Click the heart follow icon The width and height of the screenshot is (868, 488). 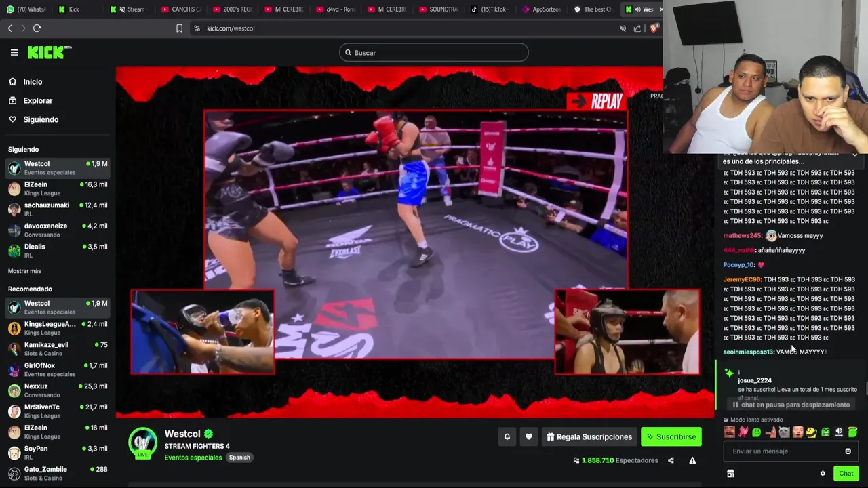529,437
